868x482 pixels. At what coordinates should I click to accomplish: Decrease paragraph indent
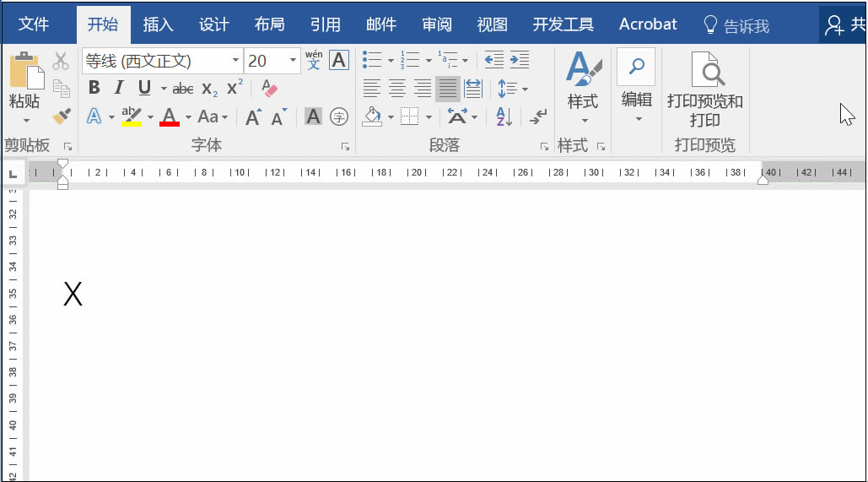coord(493,59)
